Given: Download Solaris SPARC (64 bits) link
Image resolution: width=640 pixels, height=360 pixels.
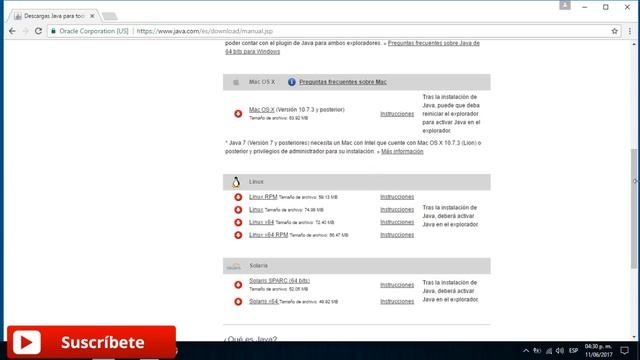Looking at the screenshot, I should [x=280, y=281].
